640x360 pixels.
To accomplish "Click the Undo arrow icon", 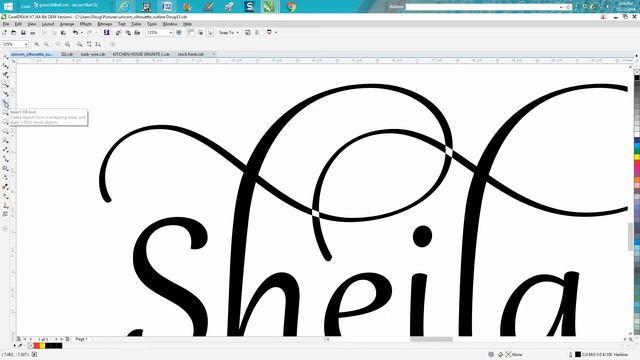I will pyautogui.click(x=75, y=32).
